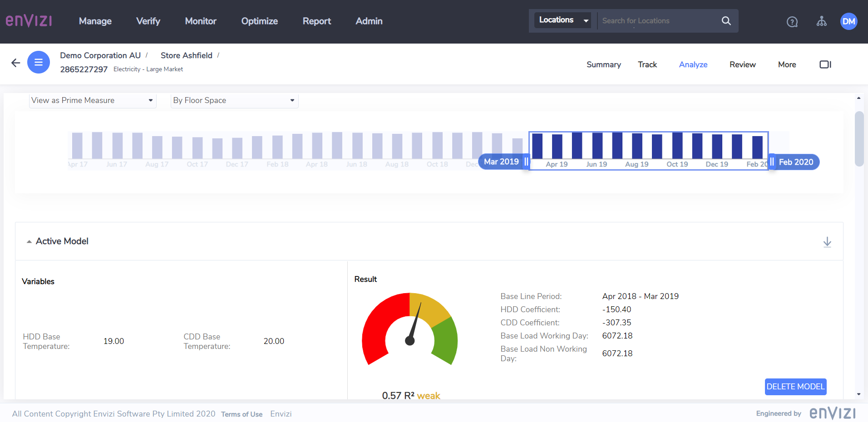Click the search magnifier icon
This screenshot has width=868, height=422.
(x=726, y=21)
